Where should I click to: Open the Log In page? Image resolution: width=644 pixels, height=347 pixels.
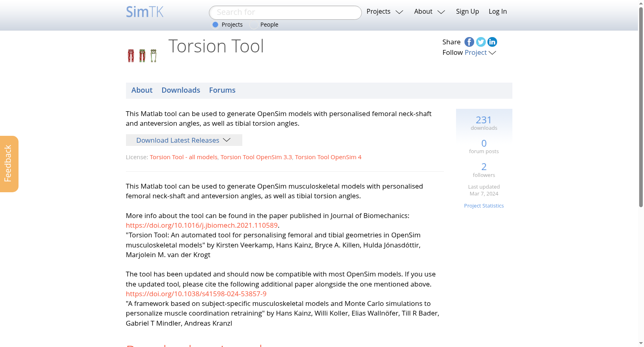coord(497,12)
